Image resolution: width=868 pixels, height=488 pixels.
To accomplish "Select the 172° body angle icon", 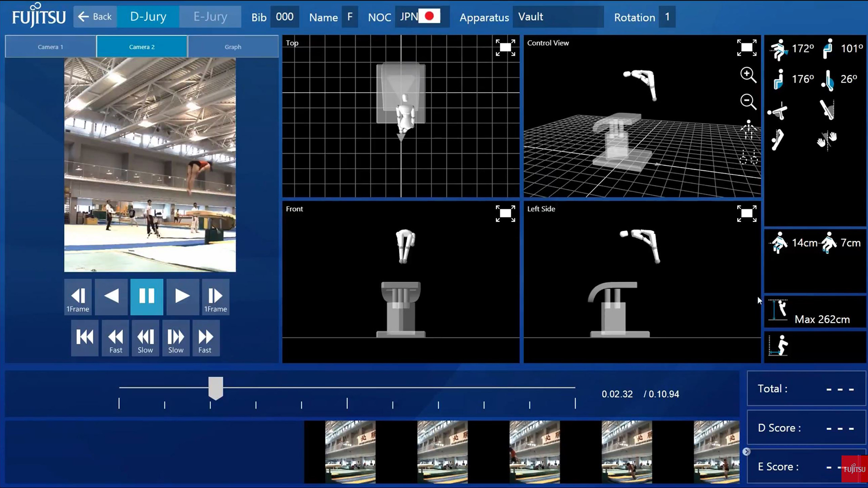I will point(778,49).
